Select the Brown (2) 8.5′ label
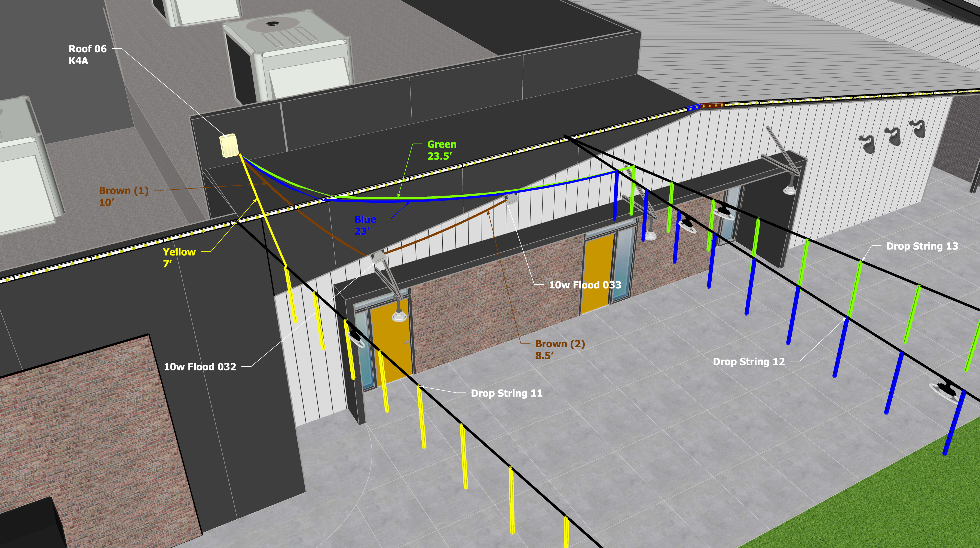980x548 pixels. (x=560, y=349)
